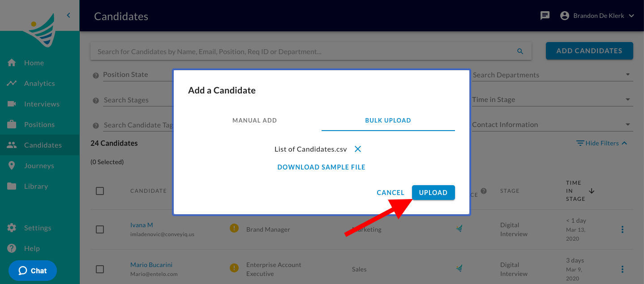Select Candidates in the sidebar
The height and width of the screenshot is (284, 644).
click(40, 145)
